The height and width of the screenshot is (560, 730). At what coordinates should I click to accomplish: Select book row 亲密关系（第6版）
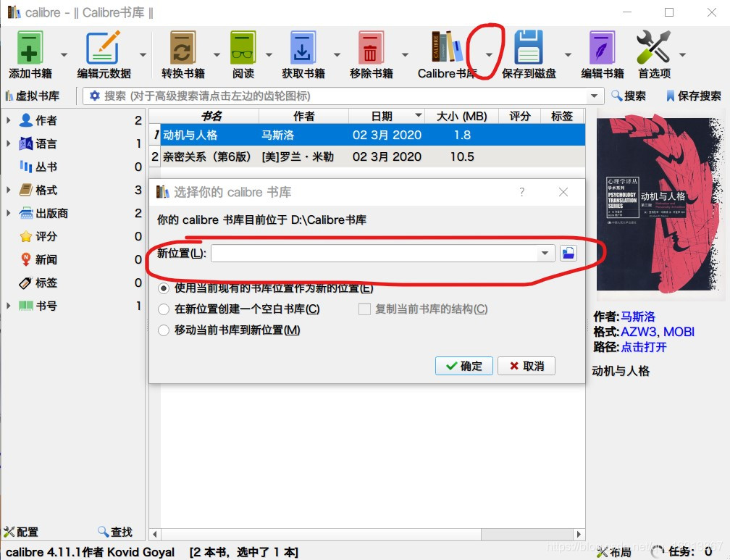point(367,156)
